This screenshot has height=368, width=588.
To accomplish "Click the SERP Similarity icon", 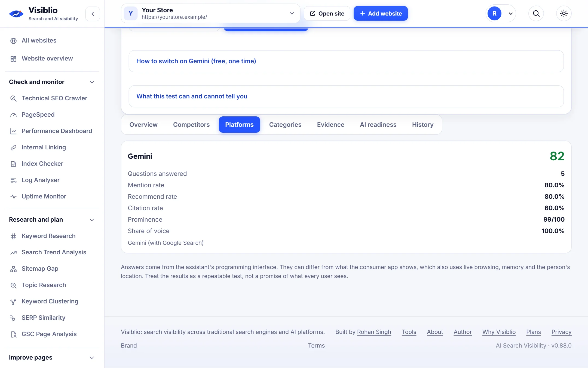I will tap(13, 318).
